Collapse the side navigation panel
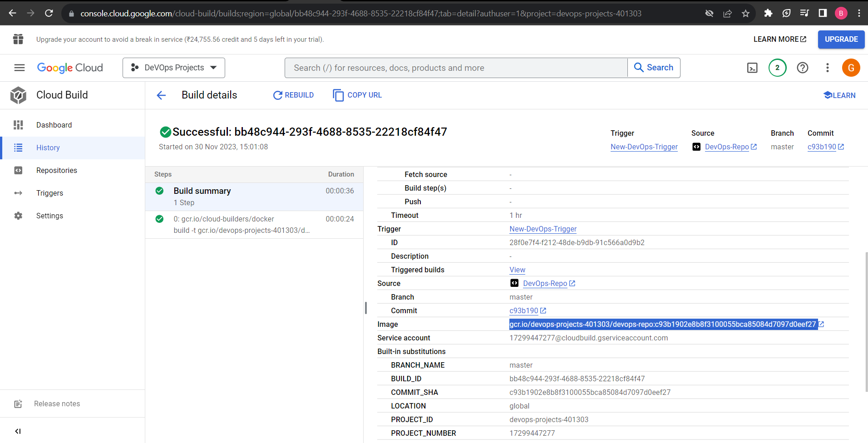This screenshot has height=443, width=868. [x=18, y=431]
